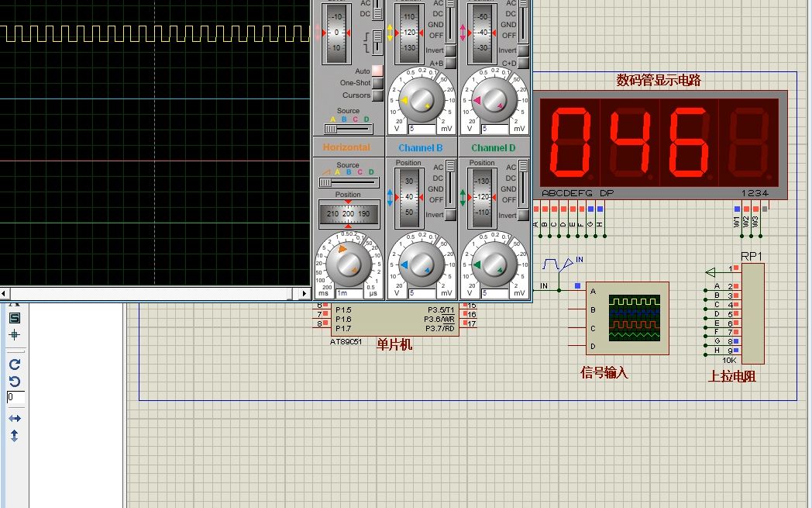Adjust trigger edge polarity slider
This screenshot has width=812, height=508.
(x=378, y=43)
